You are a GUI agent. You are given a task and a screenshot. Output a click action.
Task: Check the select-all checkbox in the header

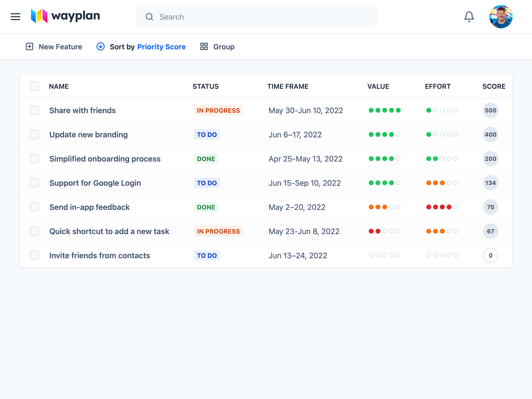(34, 86)
